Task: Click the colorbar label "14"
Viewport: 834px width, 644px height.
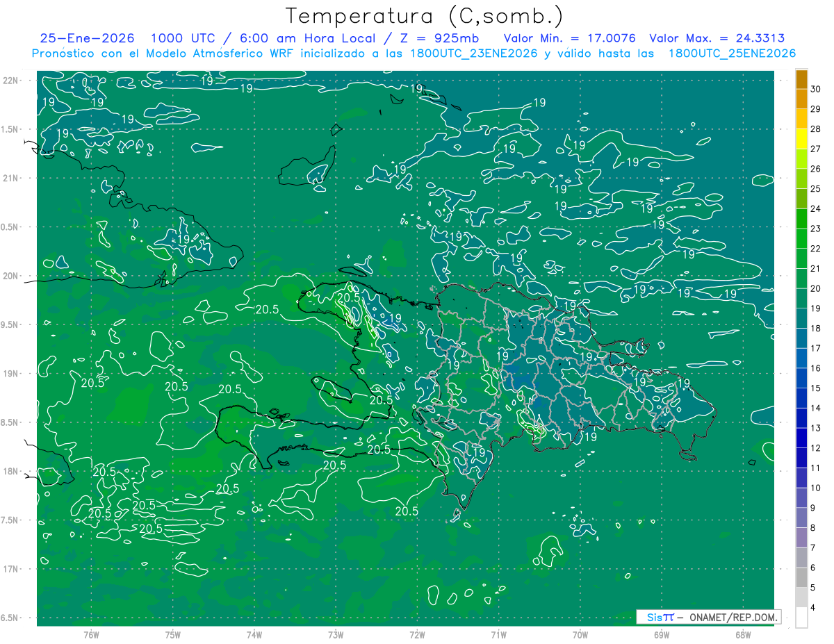Action: tap(816, 408)
